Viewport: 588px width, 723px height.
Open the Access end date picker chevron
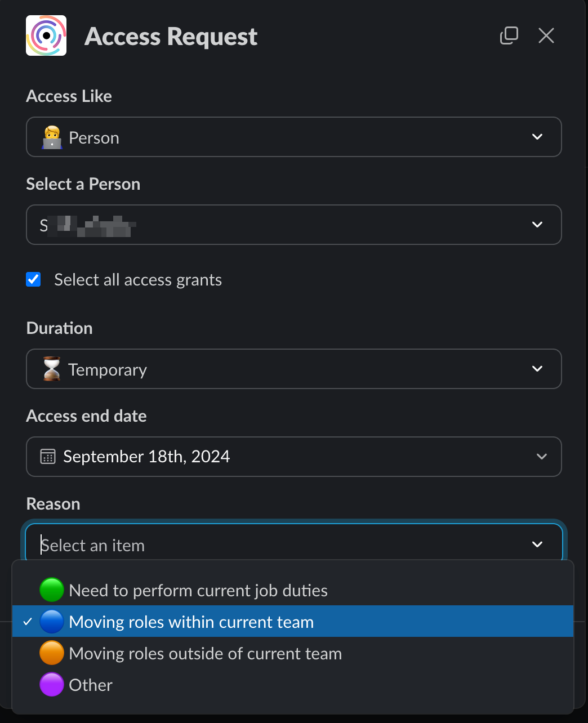(541, 457)
